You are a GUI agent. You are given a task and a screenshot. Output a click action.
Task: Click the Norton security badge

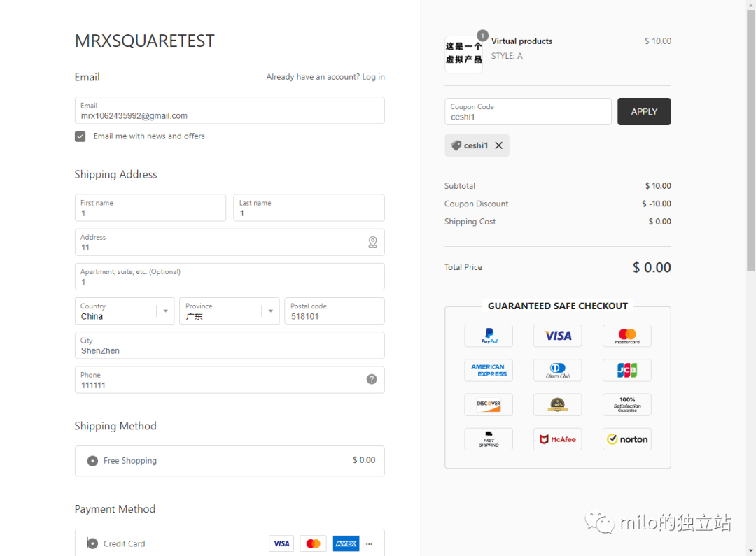point(626,439)
